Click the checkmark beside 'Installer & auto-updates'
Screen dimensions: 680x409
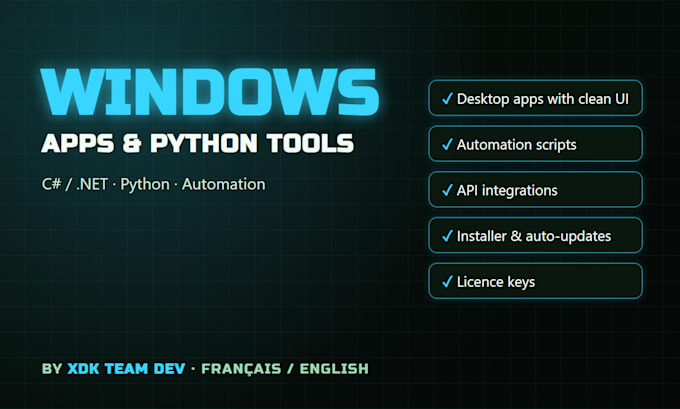[447, 236]
